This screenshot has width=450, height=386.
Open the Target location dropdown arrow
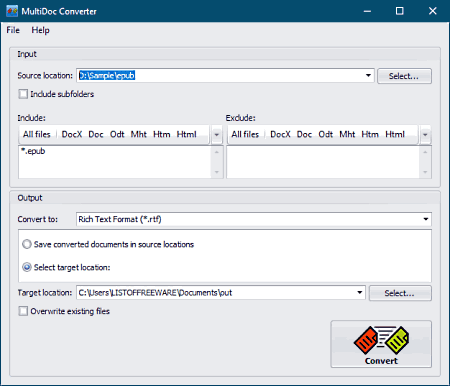point(360,293)
